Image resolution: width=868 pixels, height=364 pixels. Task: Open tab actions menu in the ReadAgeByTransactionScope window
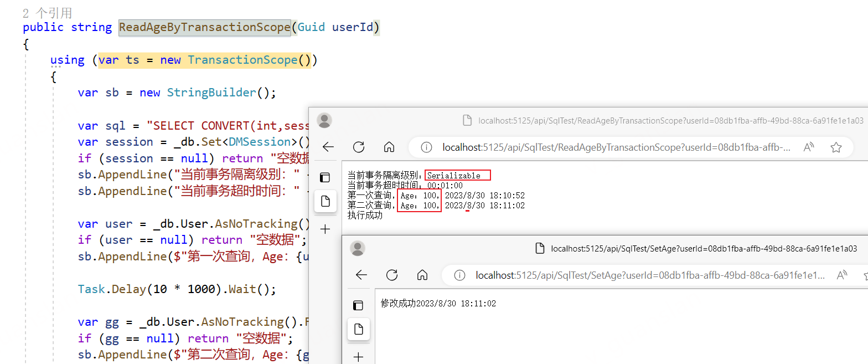click(325, 177)
